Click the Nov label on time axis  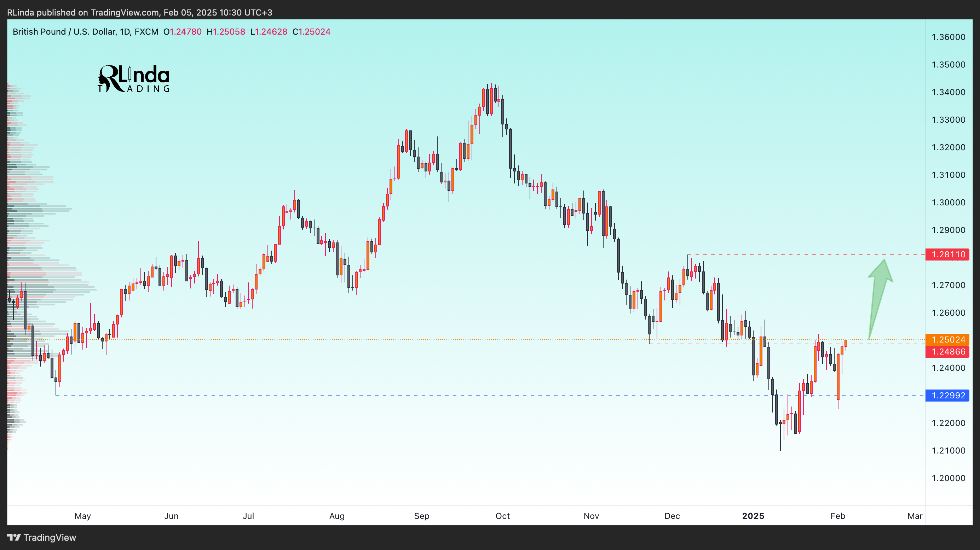pyautogui.click(x=591, y=516)
